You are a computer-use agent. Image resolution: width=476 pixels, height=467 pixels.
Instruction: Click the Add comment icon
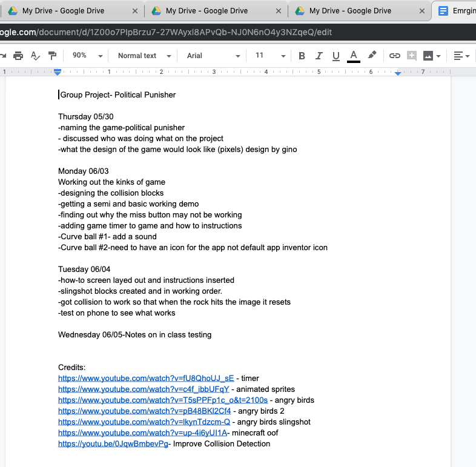point(412,56)
